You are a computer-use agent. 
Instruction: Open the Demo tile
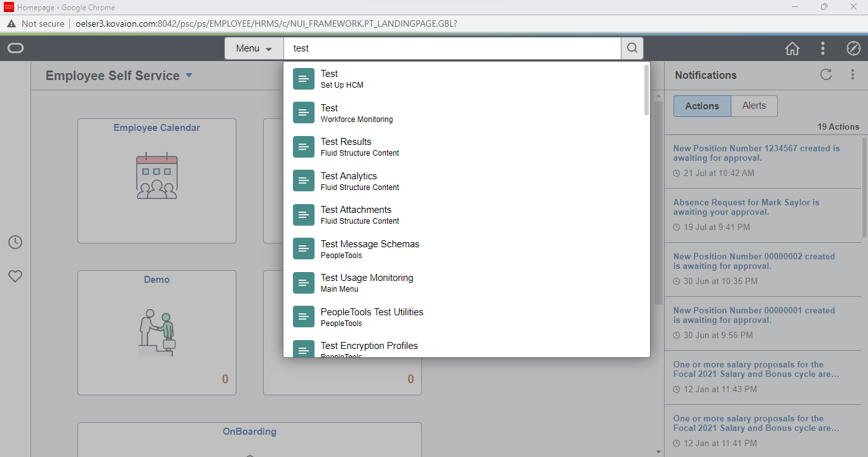click(156, 332)
